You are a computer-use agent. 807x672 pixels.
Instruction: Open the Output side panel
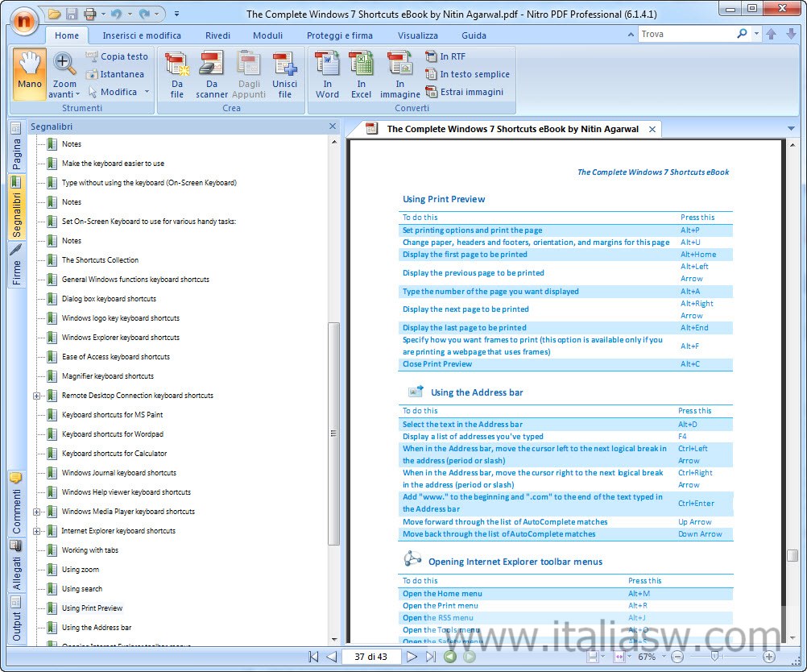(x=16, y=620)
